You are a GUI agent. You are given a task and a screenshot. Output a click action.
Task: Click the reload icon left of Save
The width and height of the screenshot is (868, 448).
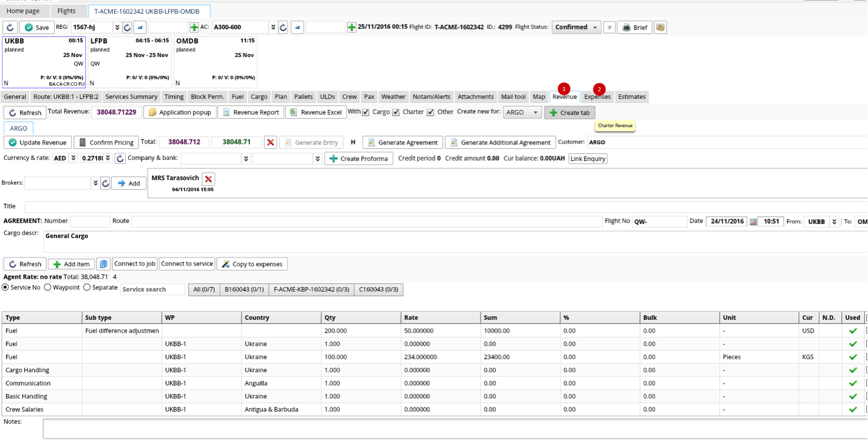tap(10, 28)
